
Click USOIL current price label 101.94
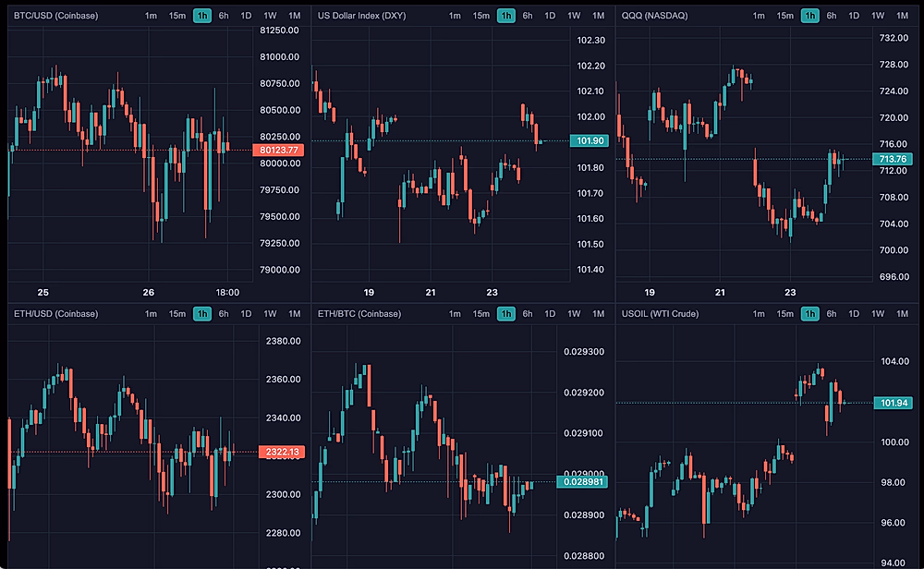(894, 403)
